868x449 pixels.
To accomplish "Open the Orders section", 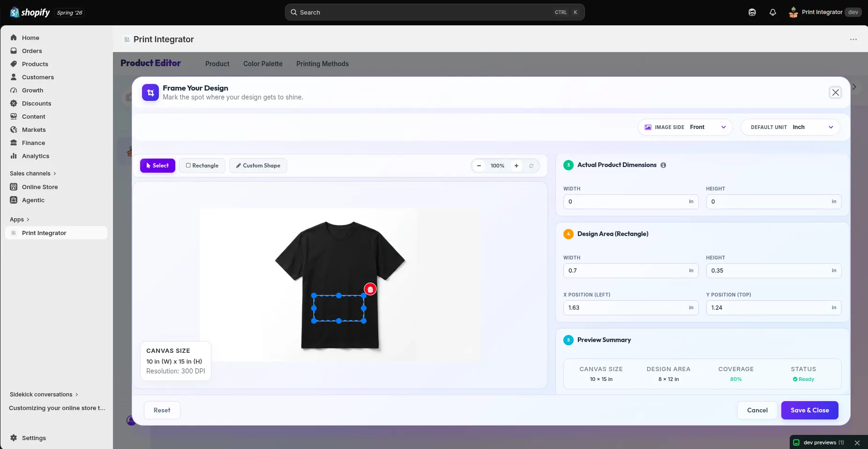I will click(32, 51).
